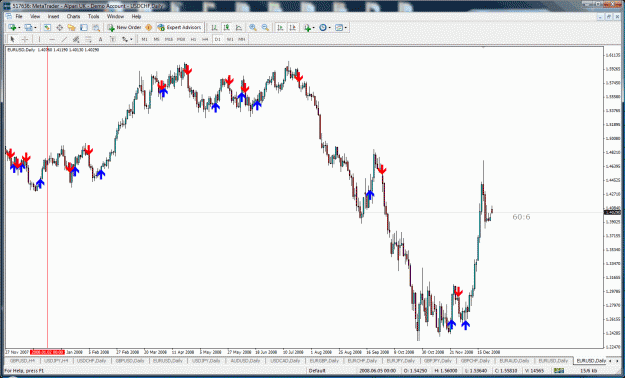Toggle the Market Watch window icon
Screen dimensions: 625x378
pyautogui.click(x=47, y=28)
